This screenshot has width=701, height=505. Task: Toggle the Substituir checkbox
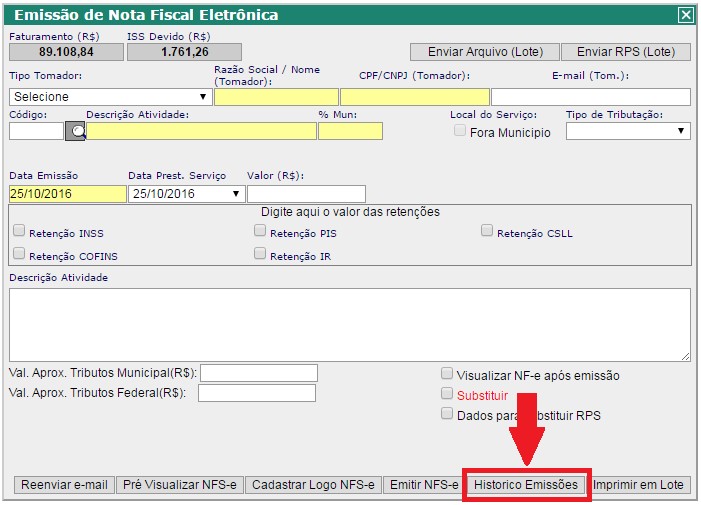[x=447, y=394]
